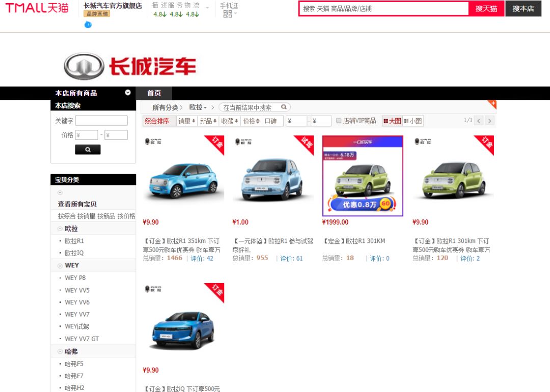Open WEY VV6 category

77,302
